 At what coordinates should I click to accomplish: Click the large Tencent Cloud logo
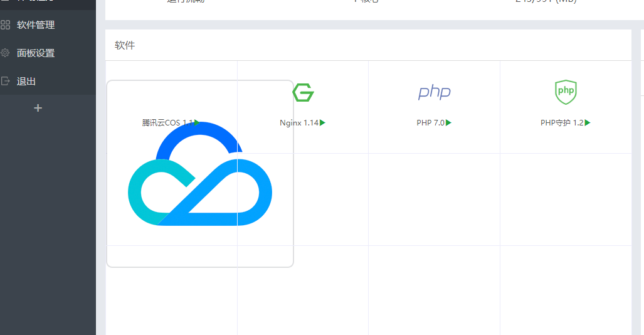click(x=200, y=174)
